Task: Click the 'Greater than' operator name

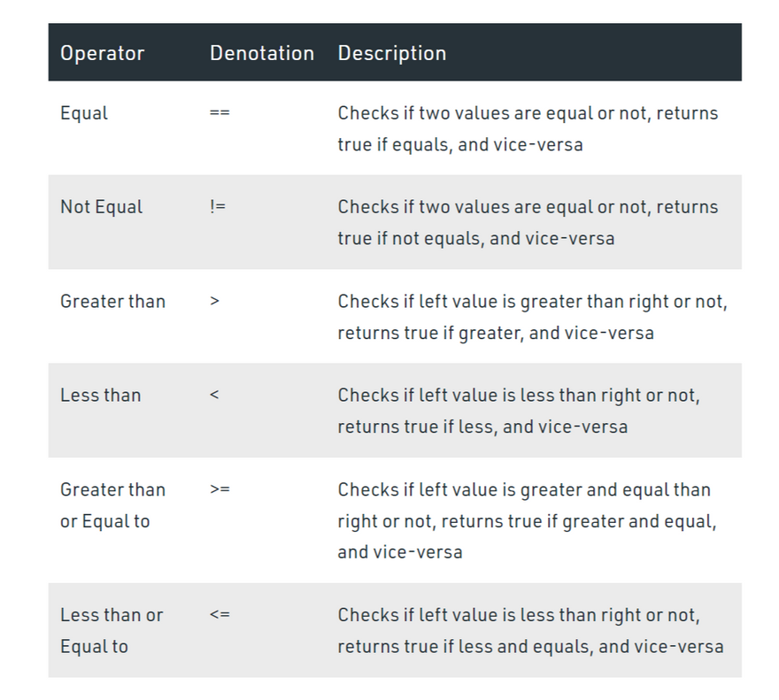Action: point(112,301)
